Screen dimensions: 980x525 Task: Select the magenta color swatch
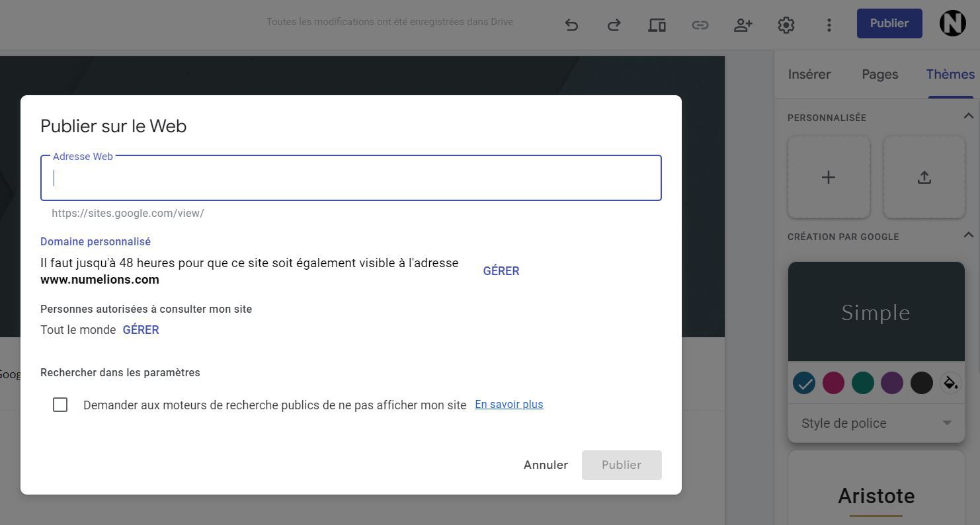[x=833, y=383]
